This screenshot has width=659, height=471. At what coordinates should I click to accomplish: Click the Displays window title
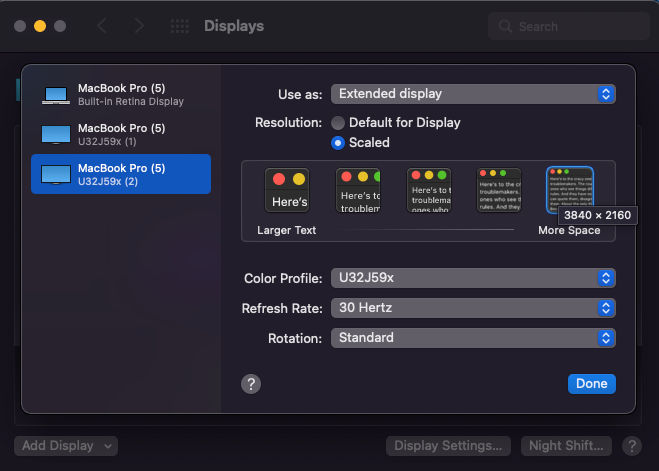[234, 26]
